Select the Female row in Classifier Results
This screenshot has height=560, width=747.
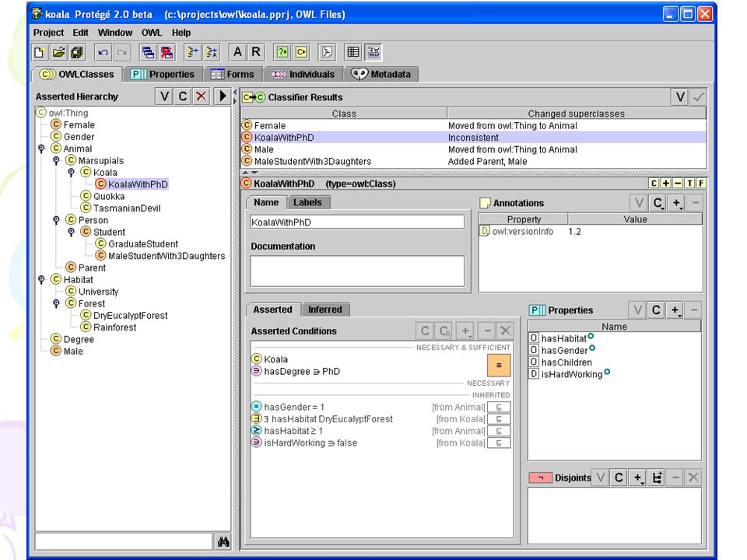[x=473, y=125]
